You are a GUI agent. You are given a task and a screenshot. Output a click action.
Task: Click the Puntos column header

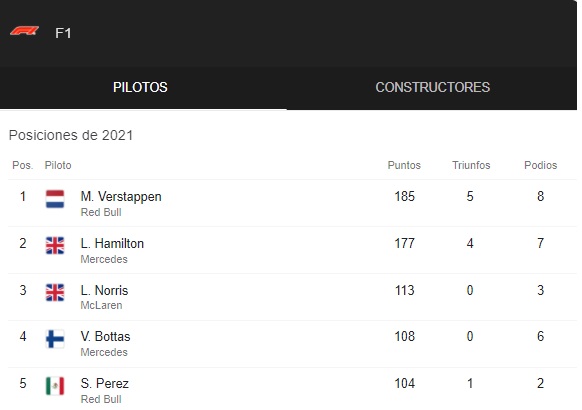(x=404, y=165)
